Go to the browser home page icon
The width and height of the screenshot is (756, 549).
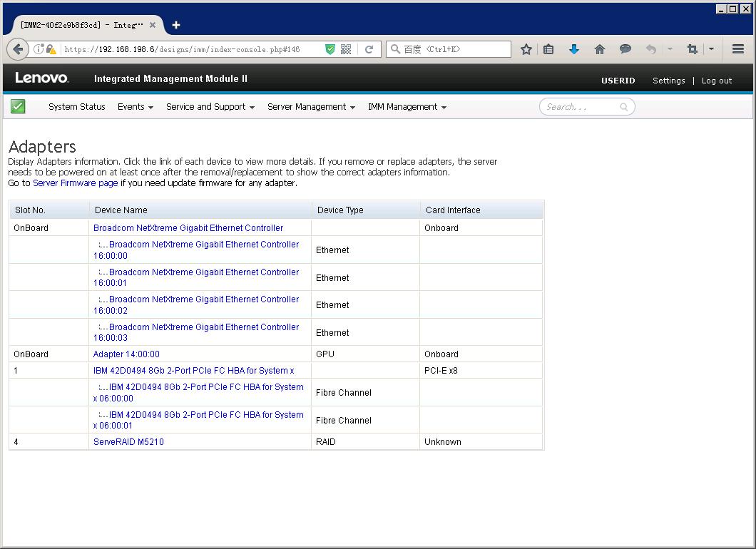tap(599, 49)
